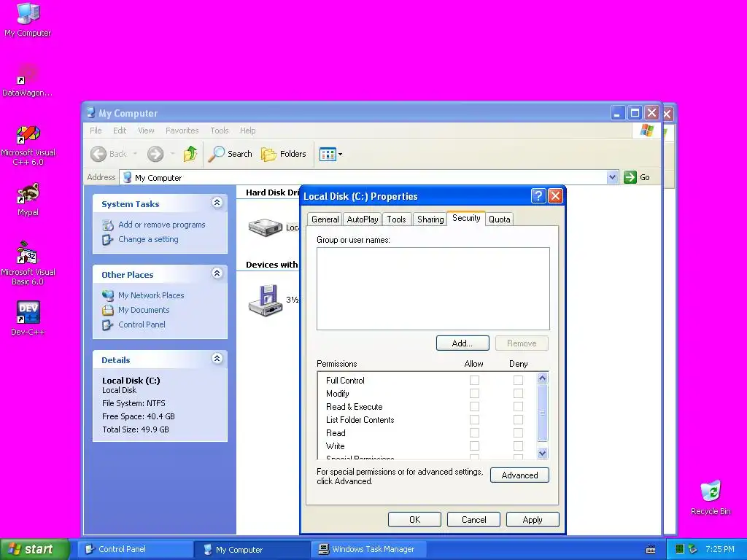Switch to the AutoPlay tab
This screenshot has height=560, width=747.
362,219
